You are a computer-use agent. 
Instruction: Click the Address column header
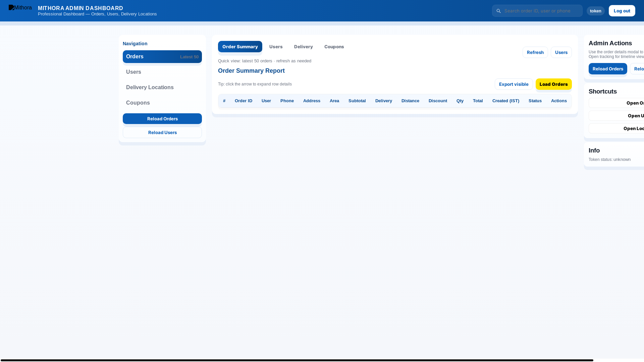pyautogui.click(x=312, y=101)
